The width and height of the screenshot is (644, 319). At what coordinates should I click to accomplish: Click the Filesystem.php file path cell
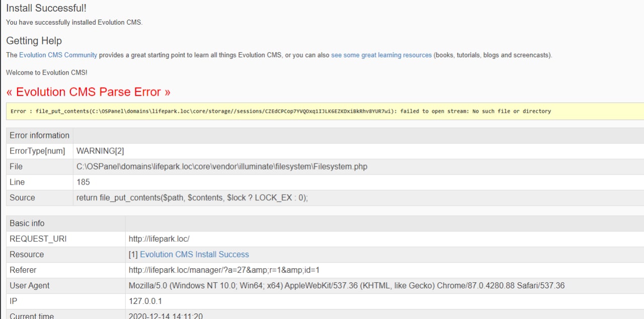pyautogui.click(x=222, y=167)
